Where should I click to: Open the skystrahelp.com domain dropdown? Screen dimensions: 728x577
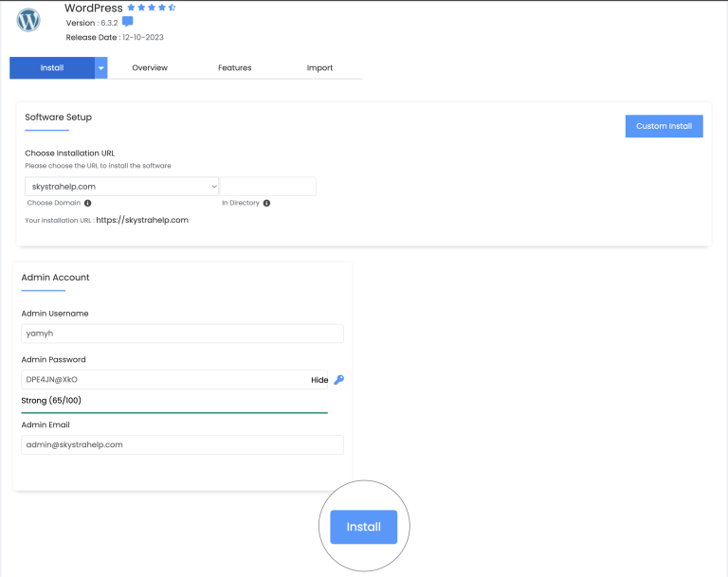[121, 186]
